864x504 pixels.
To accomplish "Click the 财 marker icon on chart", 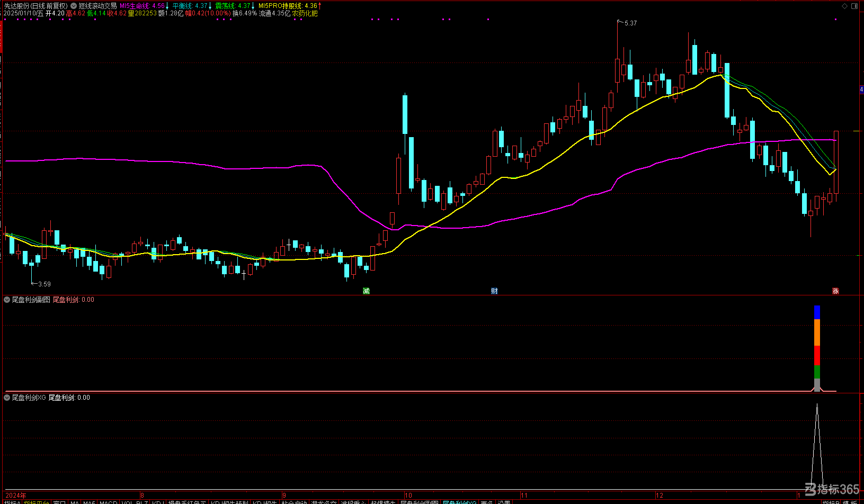I will pos(494,291).
